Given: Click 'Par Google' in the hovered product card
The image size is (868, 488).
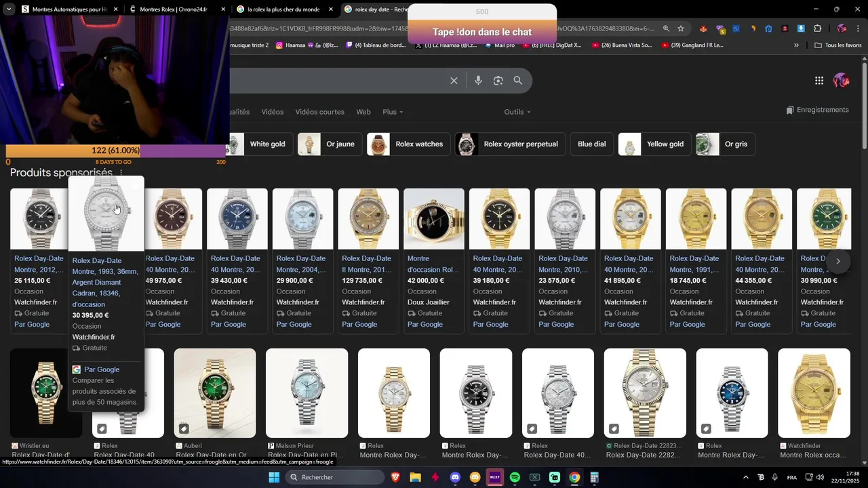Looking at the screenshot, I should 102,369.
